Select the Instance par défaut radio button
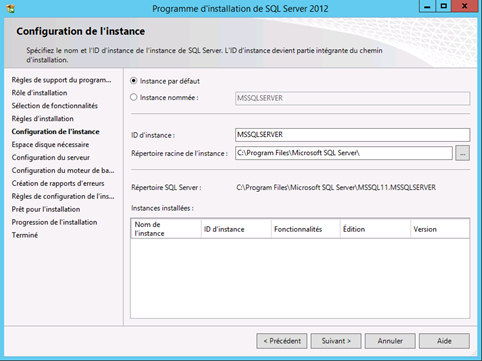Screen dimensions: 482x361 point(134,81)
